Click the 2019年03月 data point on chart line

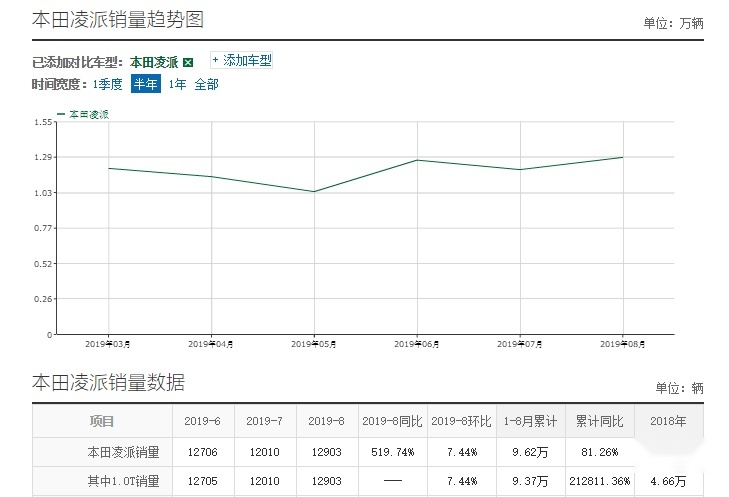[x=109, y=168]
